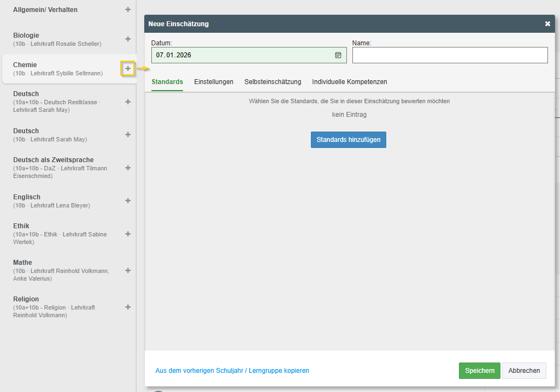Click plus icon next to Ethik
The height and width of the screenshot is (392, 560).
(128, 234)
